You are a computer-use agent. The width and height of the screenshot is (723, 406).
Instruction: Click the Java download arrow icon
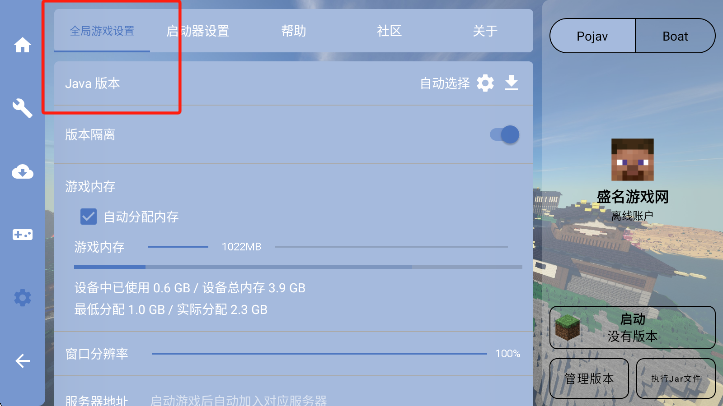pos(511,83)
